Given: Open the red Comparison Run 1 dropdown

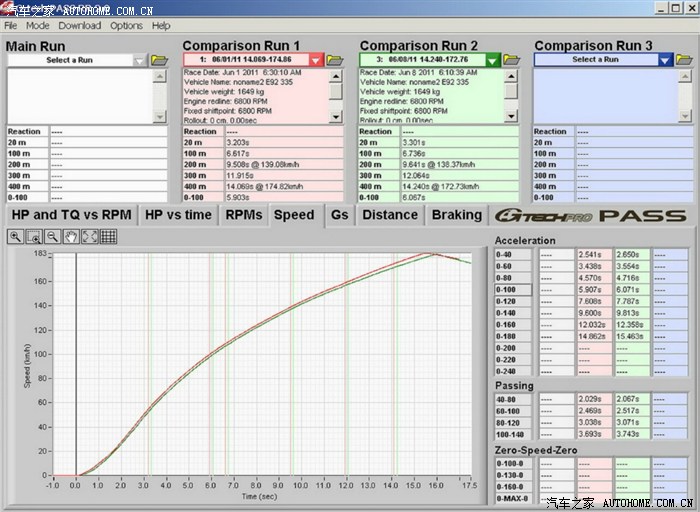Looking at the screenshot, I should pos(316,60).
